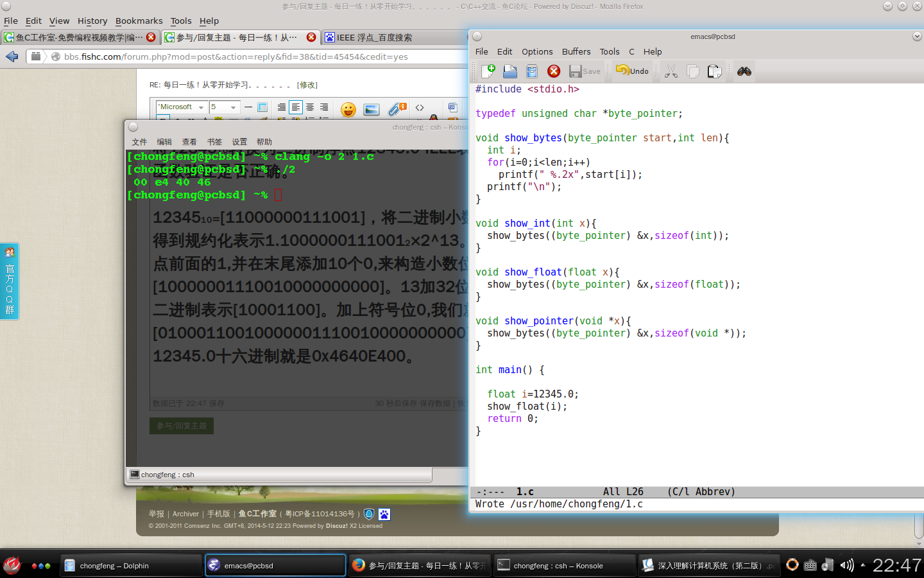Click the Open File icon in Emacs toolbar
The width and height of the screenshot is (924, 578).
click(x=510, y=71)
